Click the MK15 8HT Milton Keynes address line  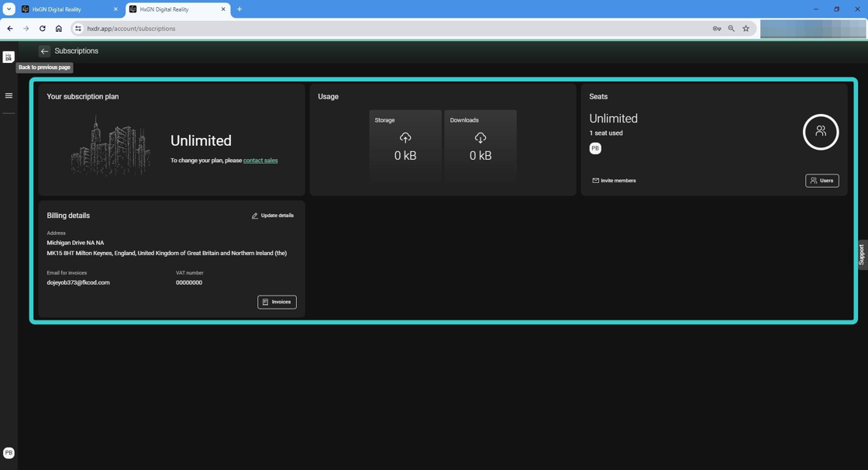coord(167,254)
